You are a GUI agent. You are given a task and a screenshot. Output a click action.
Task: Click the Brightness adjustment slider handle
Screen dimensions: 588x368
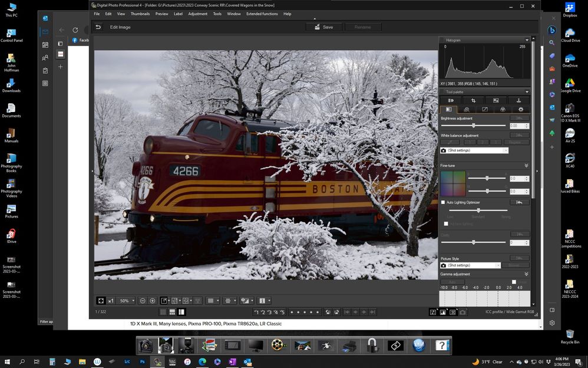click(x=473, y=126)
